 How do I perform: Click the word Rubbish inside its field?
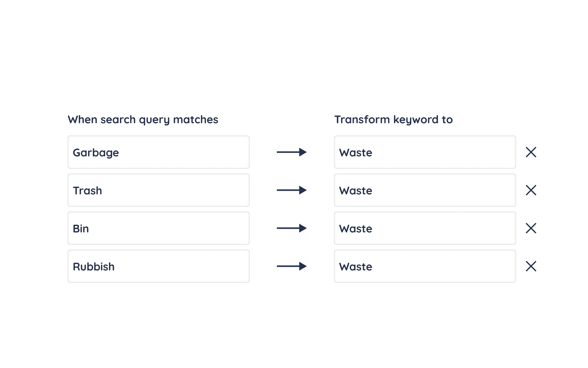coord(93,267)
